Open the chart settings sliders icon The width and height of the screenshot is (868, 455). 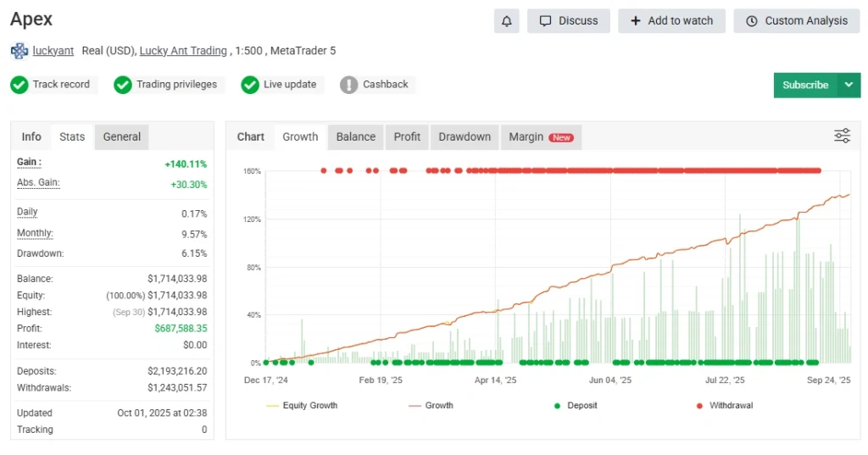(x=842, y=136)
